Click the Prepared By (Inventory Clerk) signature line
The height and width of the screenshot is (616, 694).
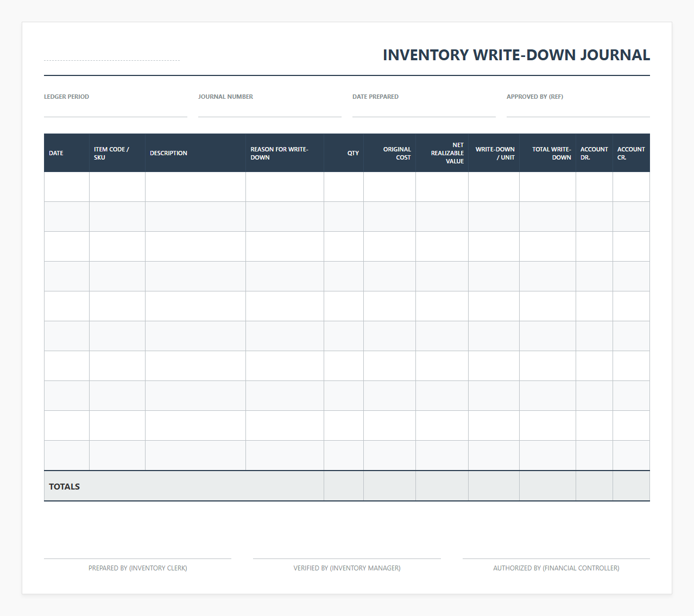tap(137, 558)
